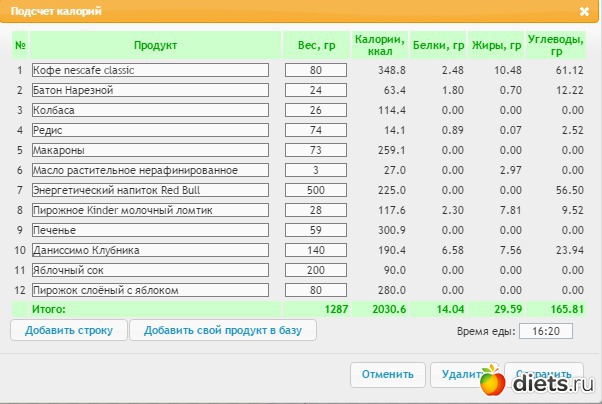Edit the Время еды field showing 16:20
This screenshot has height=404, width=602.
pos(546,331)
